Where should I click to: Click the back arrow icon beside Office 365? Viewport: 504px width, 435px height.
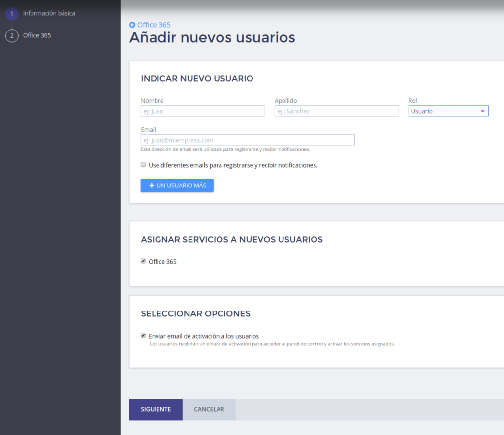point(132,25)
